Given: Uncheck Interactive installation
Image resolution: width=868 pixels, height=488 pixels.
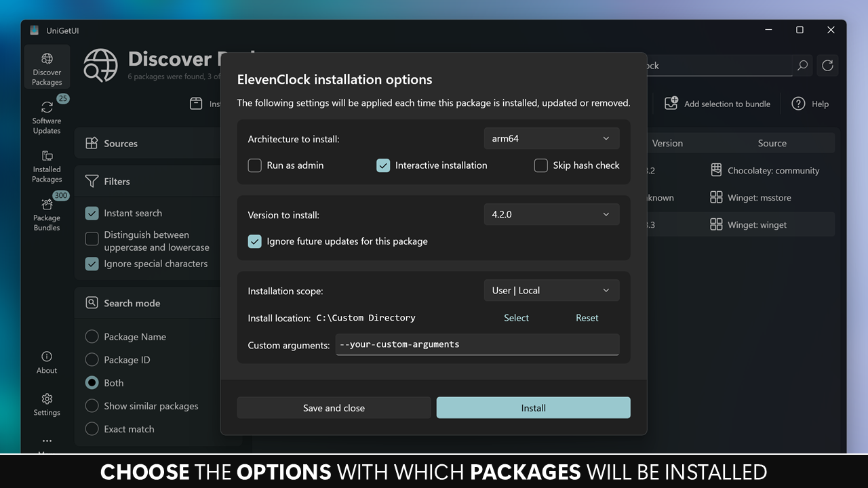Looking at the screenshot, I should coord(384,165).
